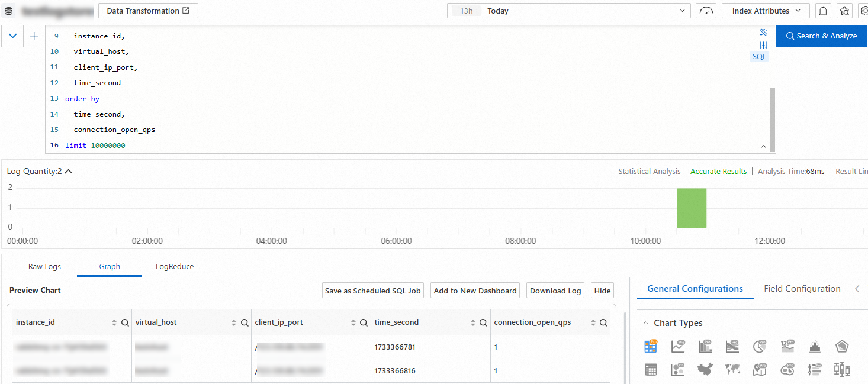Select the basic gray table chart type
The width and height of the screenshot is (868, 384).
651,370
